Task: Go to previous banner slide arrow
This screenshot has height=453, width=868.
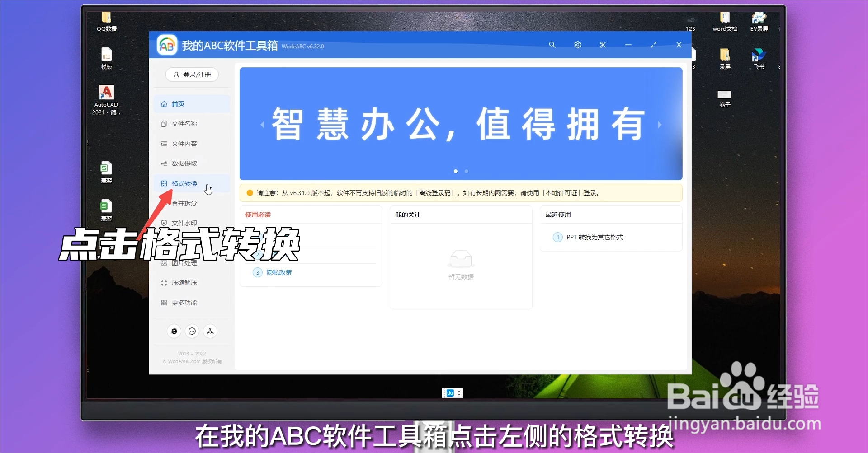Action: tap(262, 125)
